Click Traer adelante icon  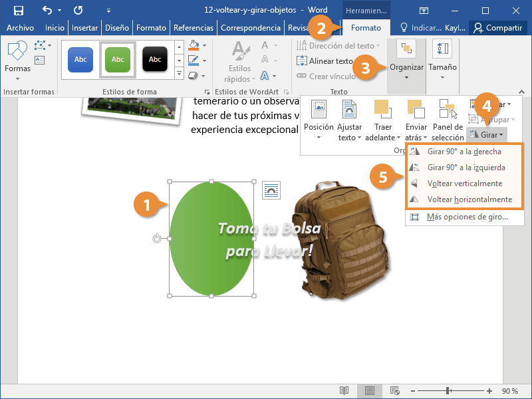(382, 110)
